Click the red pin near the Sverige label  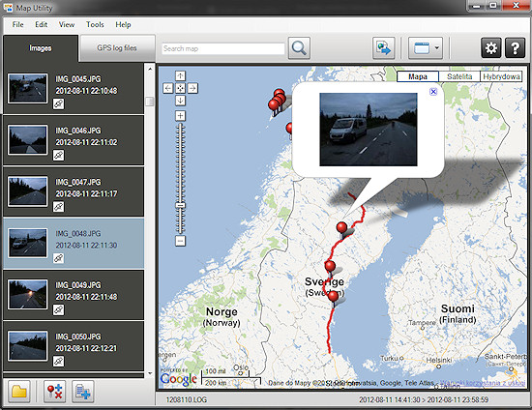(x=330, y=266)
